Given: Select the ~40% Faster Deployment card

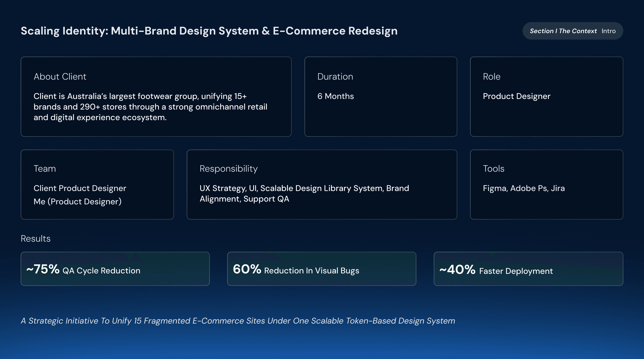Looking at the screenshot, I should point(528,269).
